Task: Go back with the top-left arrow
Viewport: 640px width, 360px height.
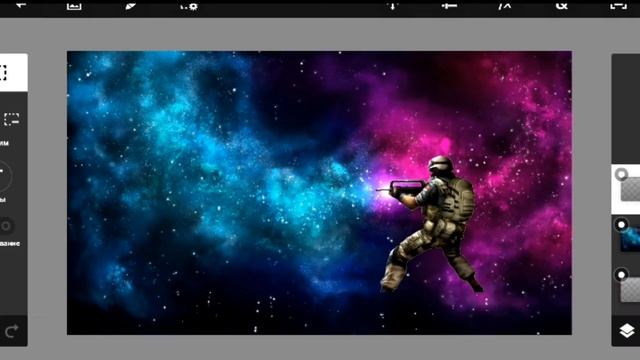Action: pos(21,5)
